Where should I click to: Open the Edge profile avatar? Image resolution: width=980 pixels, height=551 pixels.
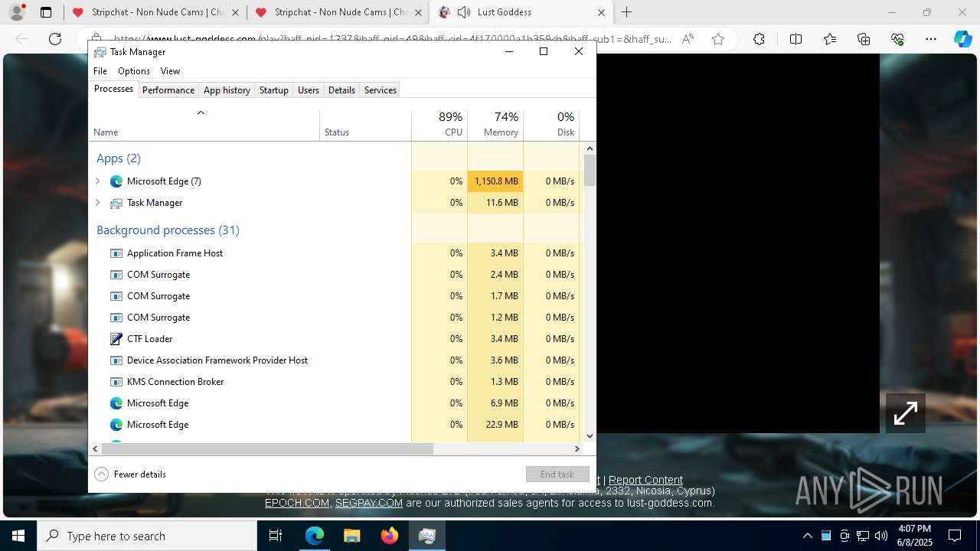(17, 12)
